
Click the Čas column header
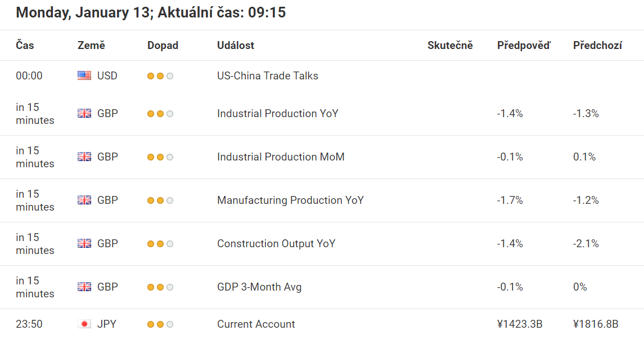click(25, 45)
